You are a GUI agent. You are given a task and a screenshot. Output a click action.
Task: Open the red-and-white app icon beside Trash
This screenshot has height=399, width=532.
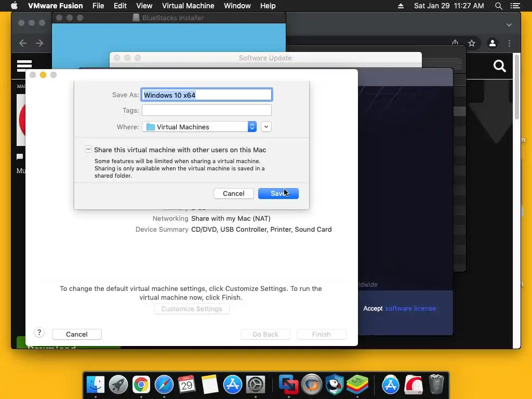point(413,384)
